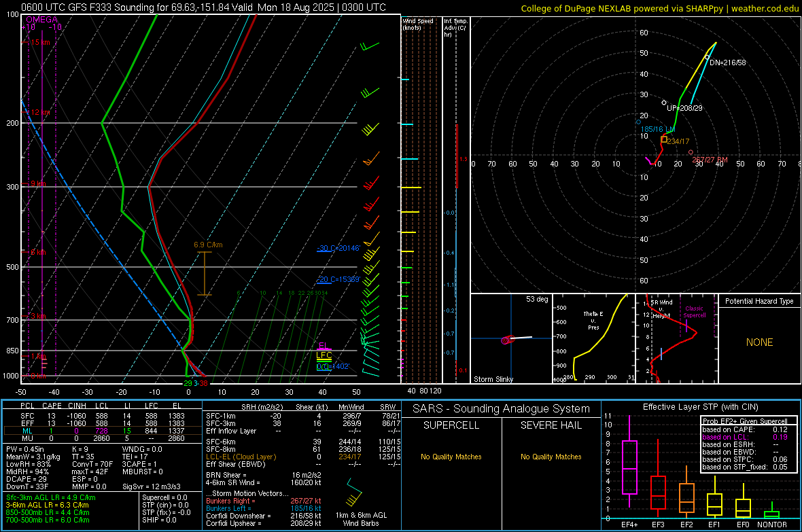Click the blue Bunkers Left = row

point(264,508)
